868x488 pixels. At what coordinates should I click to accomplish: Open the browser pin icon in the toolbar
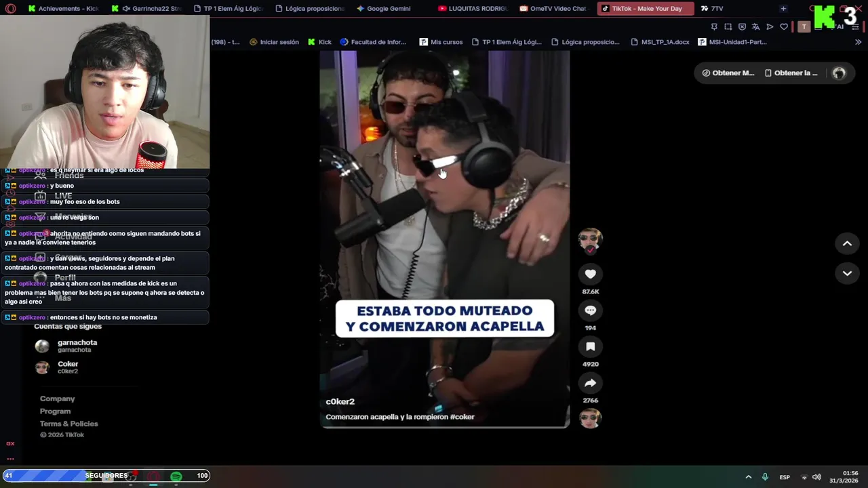[714, 26]
